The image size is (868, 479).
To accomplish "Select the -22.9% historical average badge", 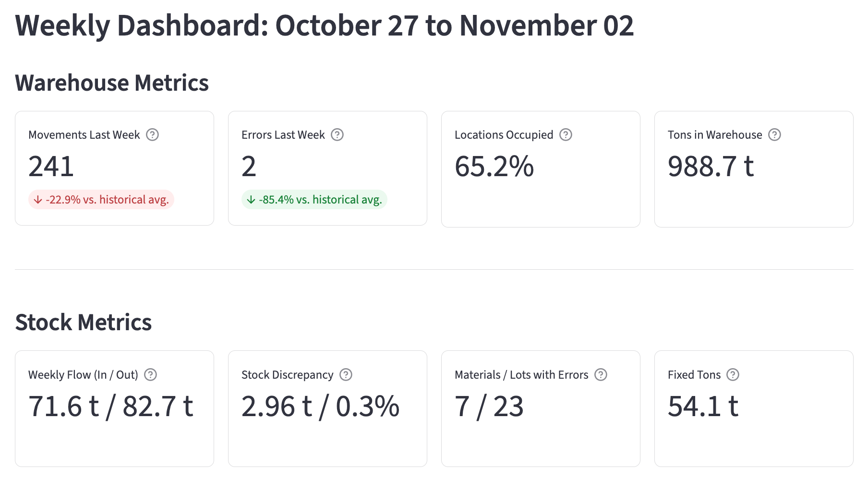I will click(x=101, y=200).
